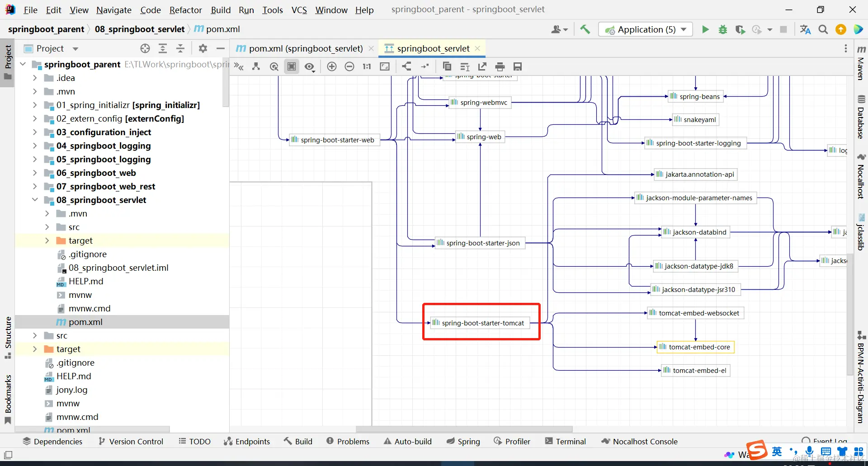Build project with the hammer icon
The image size is (868, 466).
pos(585,30)
